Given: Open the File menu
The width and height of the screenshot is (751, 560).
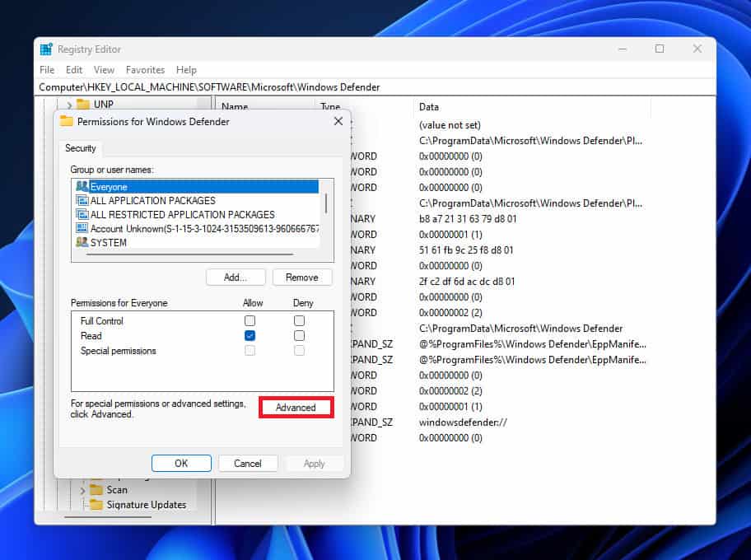Looking at the screenshot, I should coord(47,70).
